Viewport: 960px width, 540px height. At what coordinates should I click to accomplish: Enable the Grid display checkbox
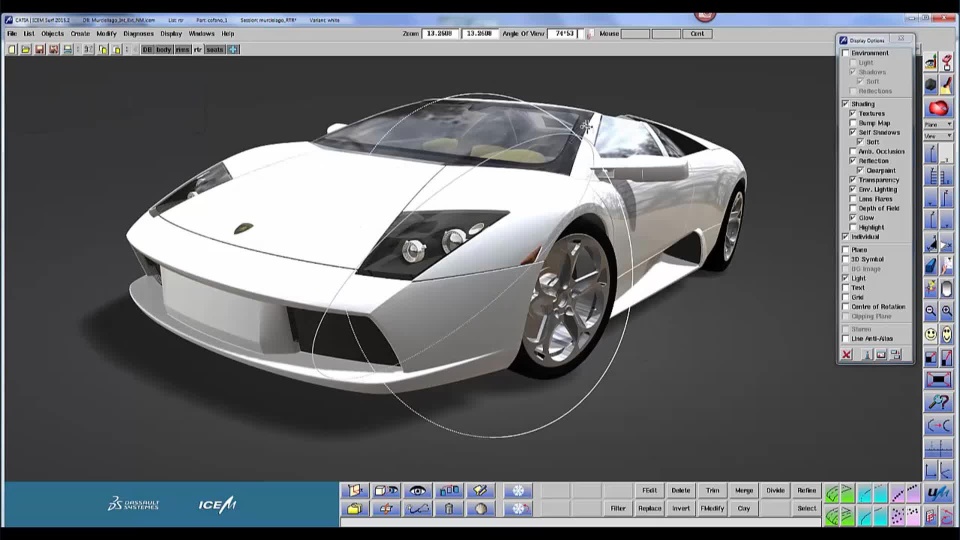pyautogui.click(x=846, y=297)
